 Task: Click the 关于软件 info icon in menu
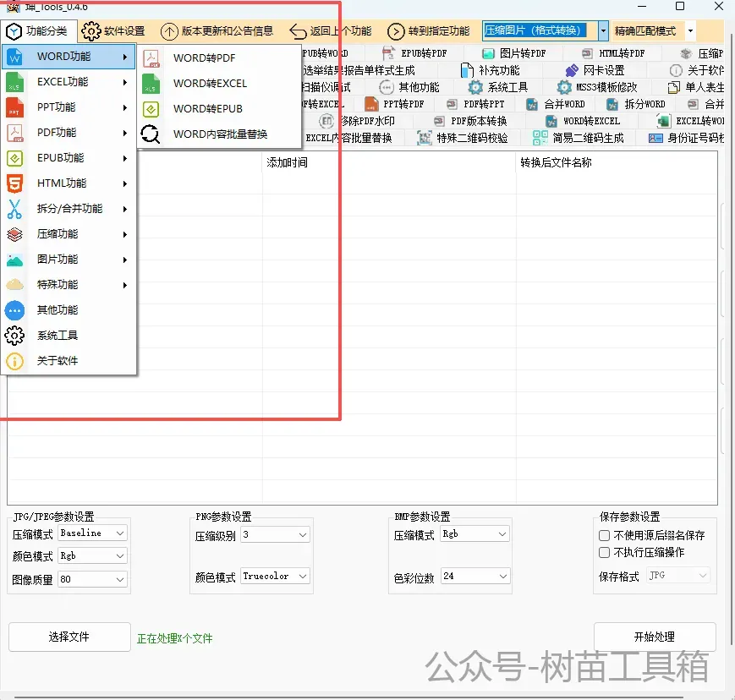click(x=14, y=361)
